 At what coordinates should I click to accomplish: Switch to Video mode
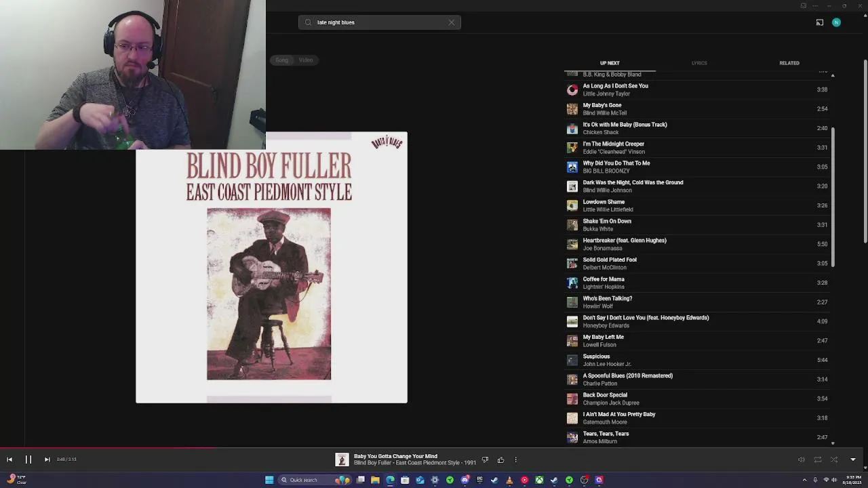[x=306, y=60]
